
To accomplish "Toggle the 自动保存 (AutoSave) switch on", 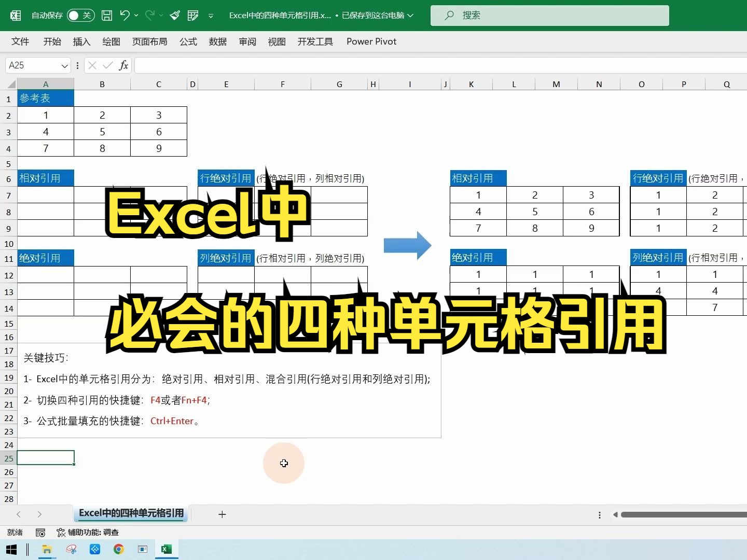I will click(80, 16).
